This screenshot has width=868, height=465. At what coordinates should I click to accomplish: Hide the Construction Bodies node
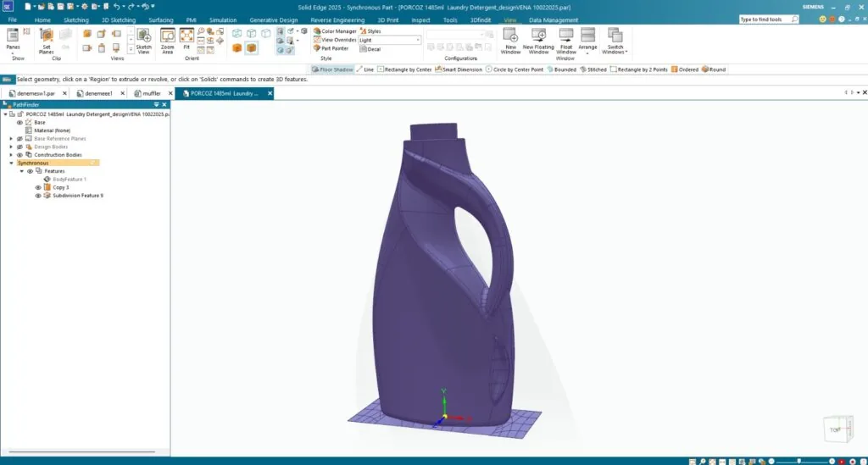click(20, 155)
